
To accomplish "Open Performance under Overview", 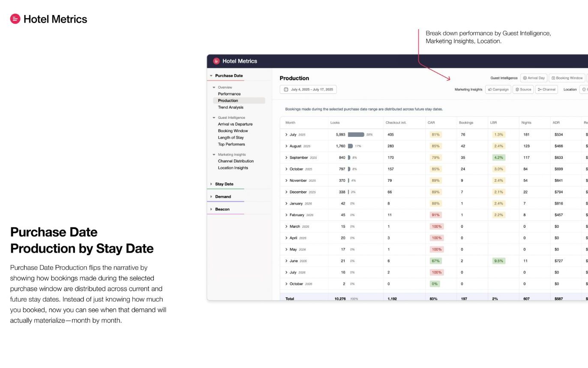I will 229,94.
